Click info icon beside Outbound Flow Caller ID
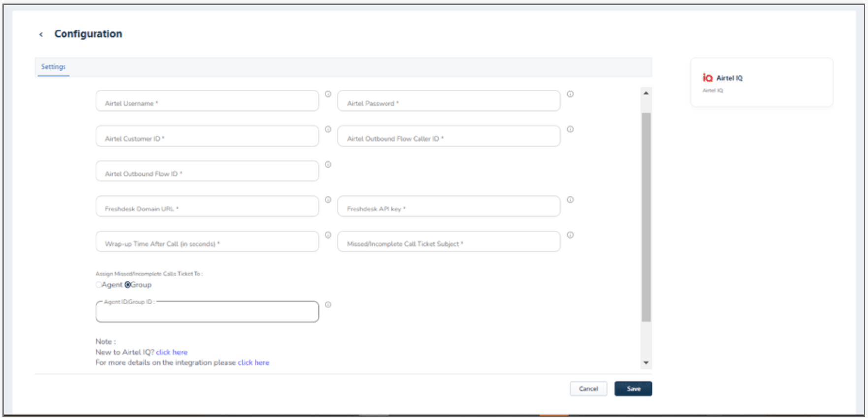This screenshot has width=868, height=418. pyautogui.click(x=570, y=129)
